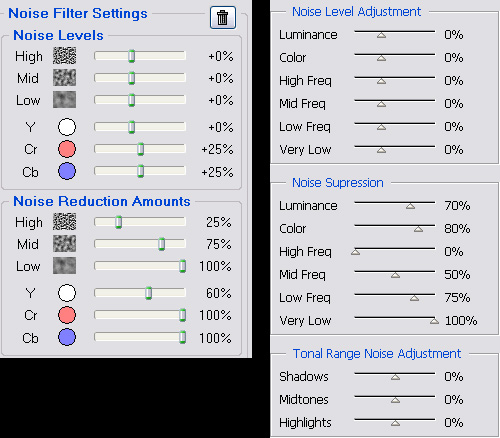500x438 pixels.
Task: Click the Color suppression slider thumb at 80%
Action: 418,229
